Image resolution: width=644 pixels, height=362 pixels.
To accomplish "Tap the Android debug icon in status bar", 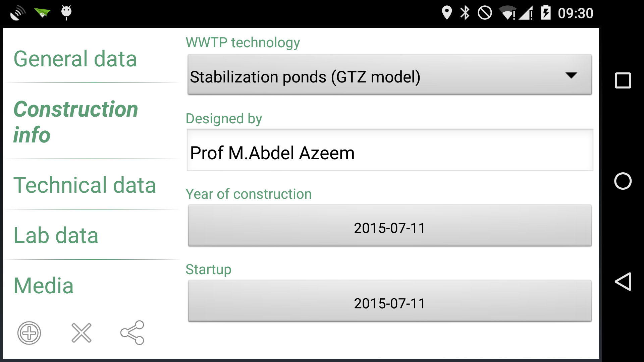I will pos(66,13).
